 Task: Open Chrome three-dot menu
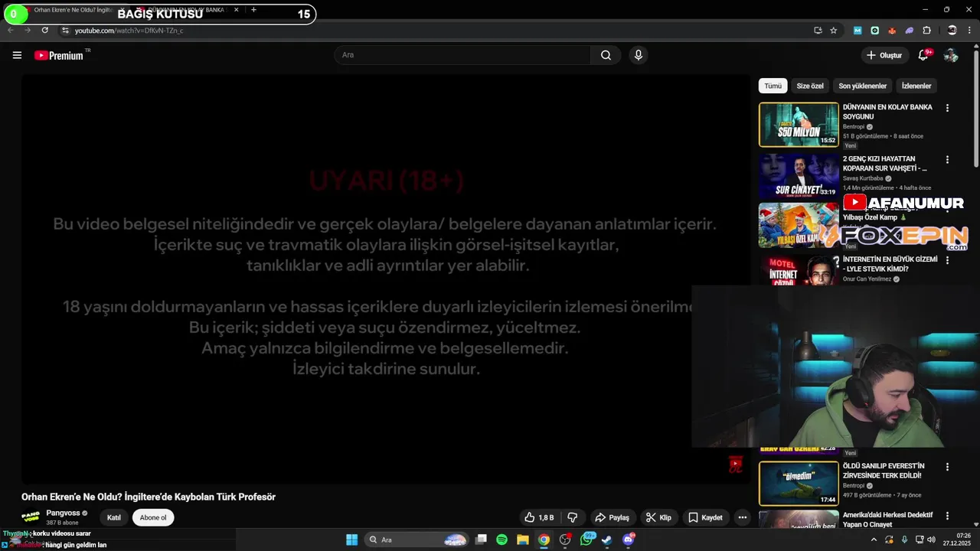[x=969, y=31]
